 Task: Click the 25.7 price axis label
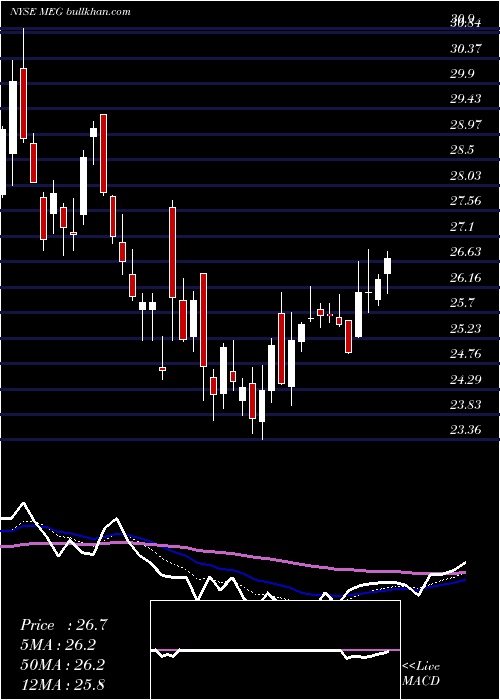462,303
